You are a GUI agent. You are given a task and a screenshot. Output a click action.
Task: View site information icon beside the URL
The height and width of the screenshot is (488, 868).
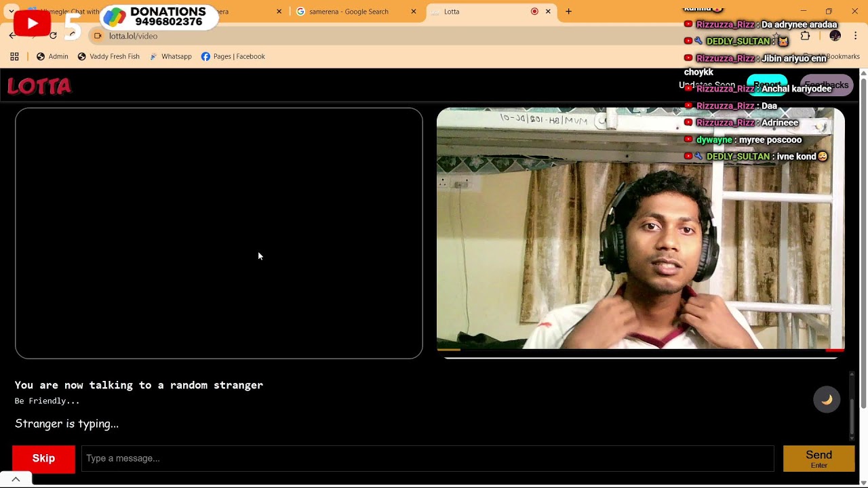coord(98,36)
